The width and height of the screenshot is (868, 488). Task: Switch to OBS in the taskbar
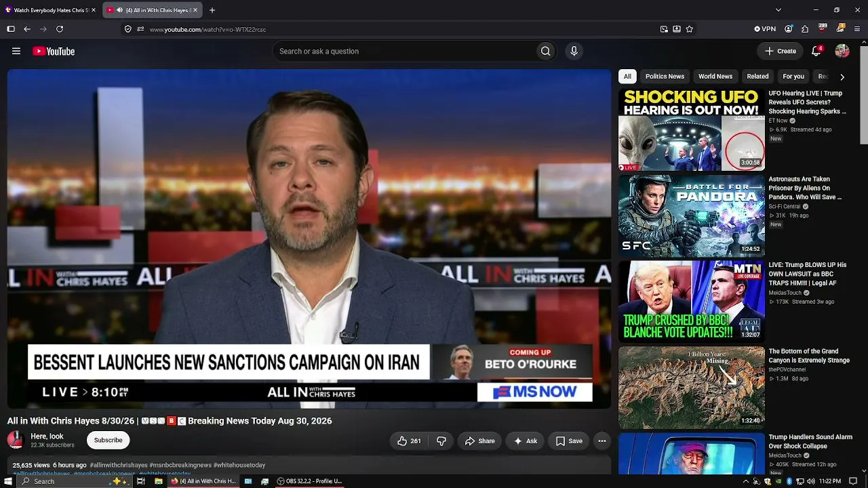(309, 481)
